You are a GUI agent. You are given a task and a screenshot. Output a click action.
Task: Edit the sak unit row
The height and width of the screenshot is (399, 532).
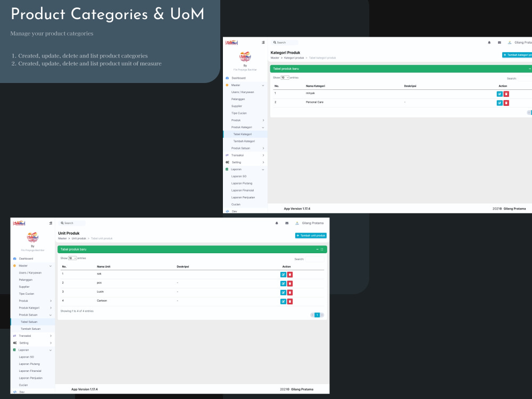284,275
